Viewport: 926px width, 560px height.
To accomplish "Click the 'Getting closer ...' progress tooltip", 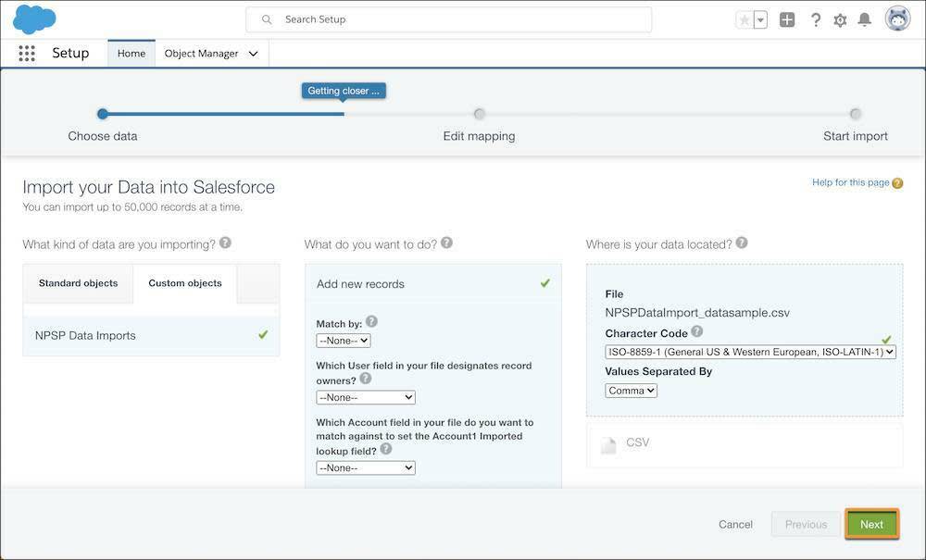I will 344,91.
